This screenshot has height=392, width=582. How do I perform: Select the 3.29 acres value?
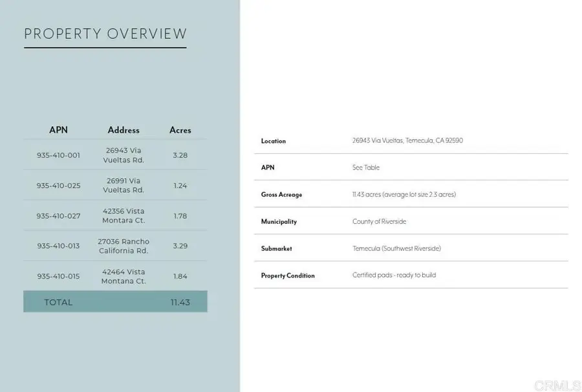point(180,246)
